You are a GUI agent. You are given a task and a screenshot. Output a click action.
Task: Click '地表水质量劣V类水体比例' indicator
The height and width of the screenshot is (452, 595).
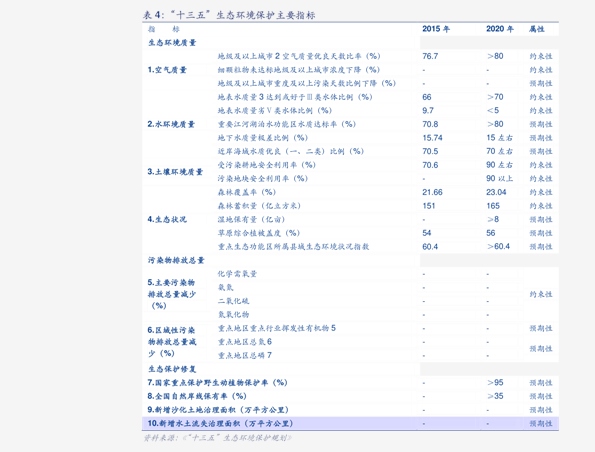275,110
